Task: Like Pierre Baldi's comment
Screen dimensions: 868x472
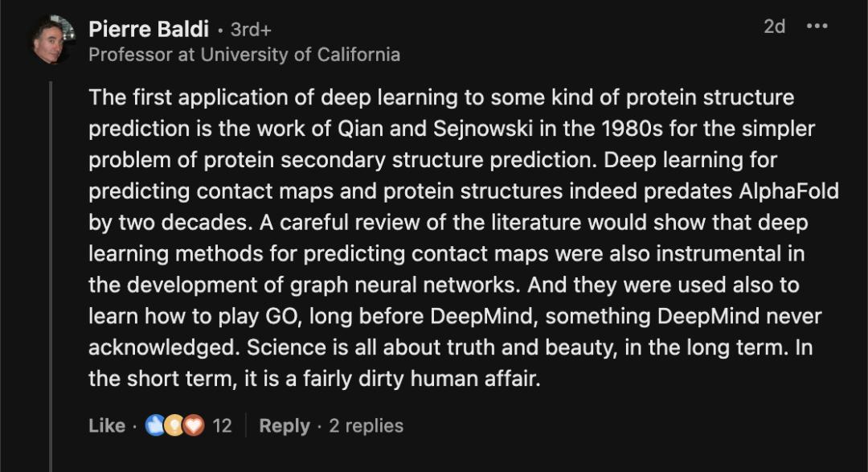Action: [x=107, y=425]
